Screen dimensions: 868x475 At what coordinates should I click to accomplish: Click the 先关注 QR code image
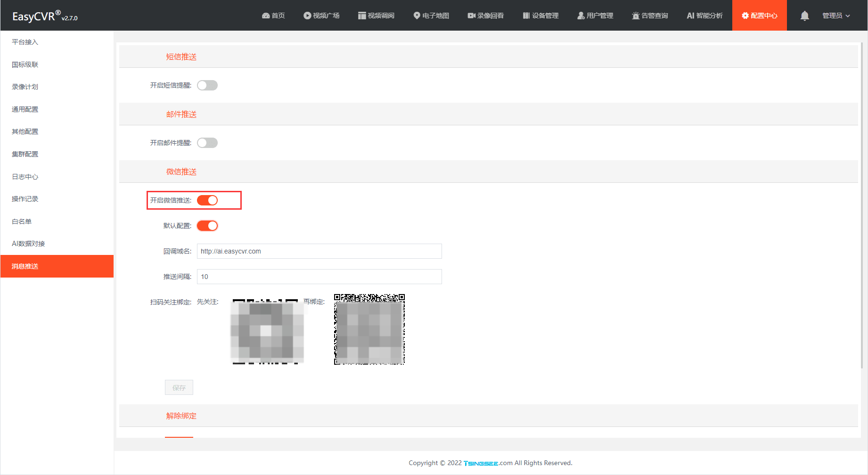267,332
